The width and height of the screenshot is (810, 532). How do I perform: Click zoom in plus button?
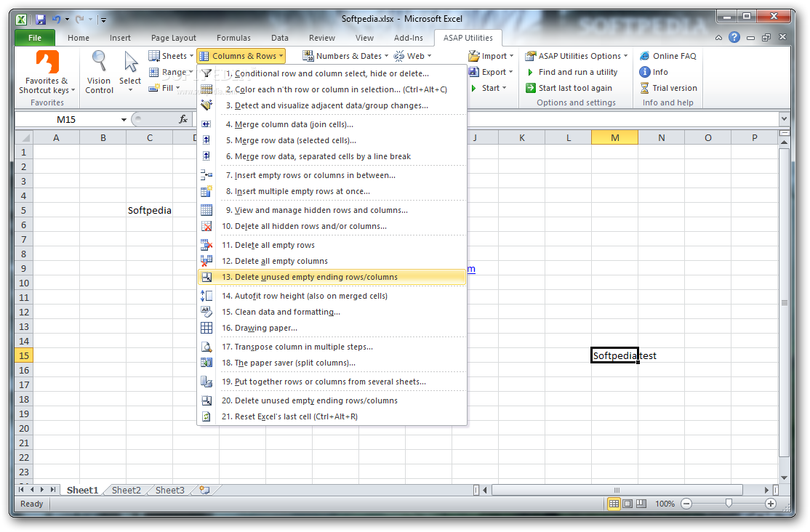click(x=770, y=504)
